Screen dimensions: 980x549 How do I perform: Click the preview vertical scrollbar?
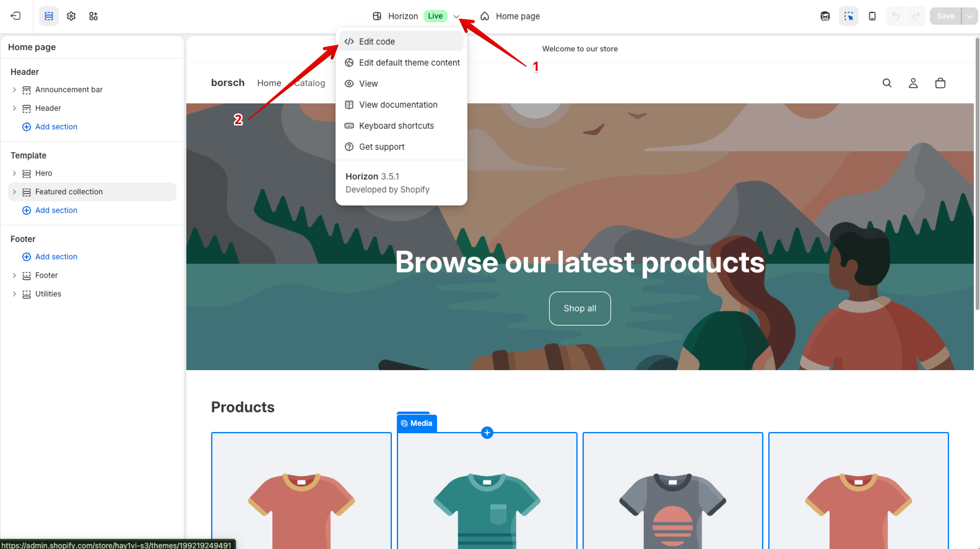(977, 174)
